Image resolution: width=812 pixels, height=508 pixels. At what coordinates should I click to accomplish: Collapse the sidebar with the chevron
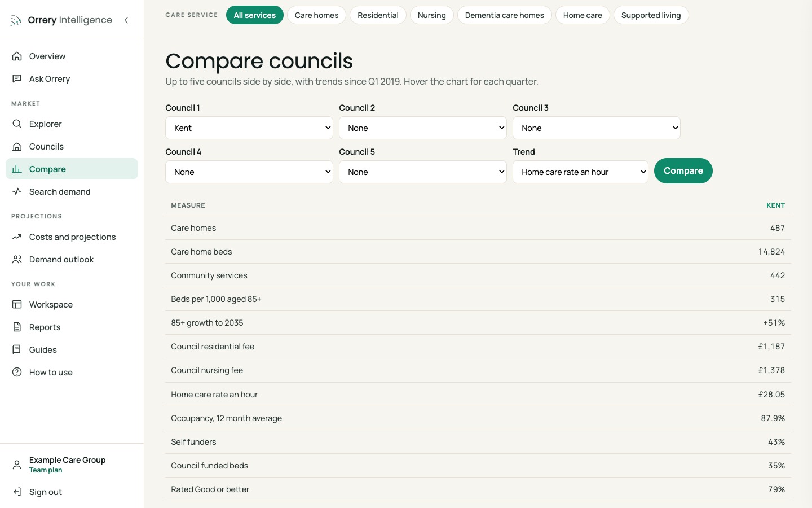coord(126,20)
